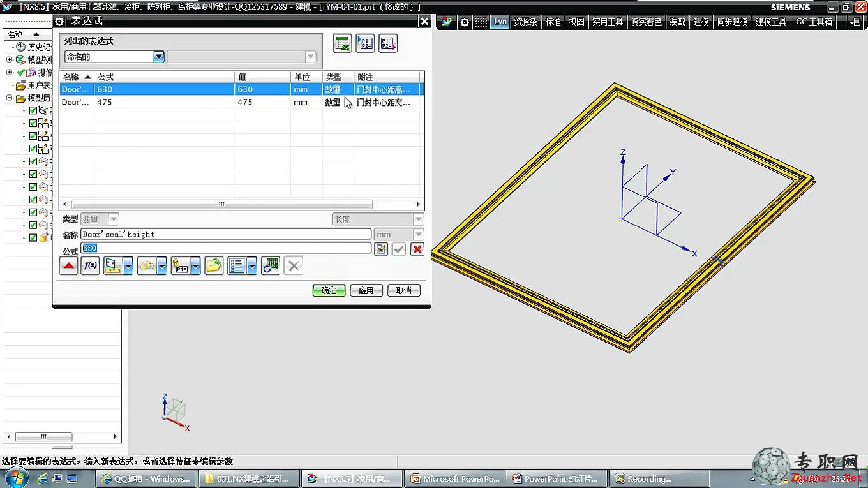This screenshot has height=488, width=868.
Task: Open Microsoft PowerPoint from the taskbar
Action: click(x=455, y=478)
